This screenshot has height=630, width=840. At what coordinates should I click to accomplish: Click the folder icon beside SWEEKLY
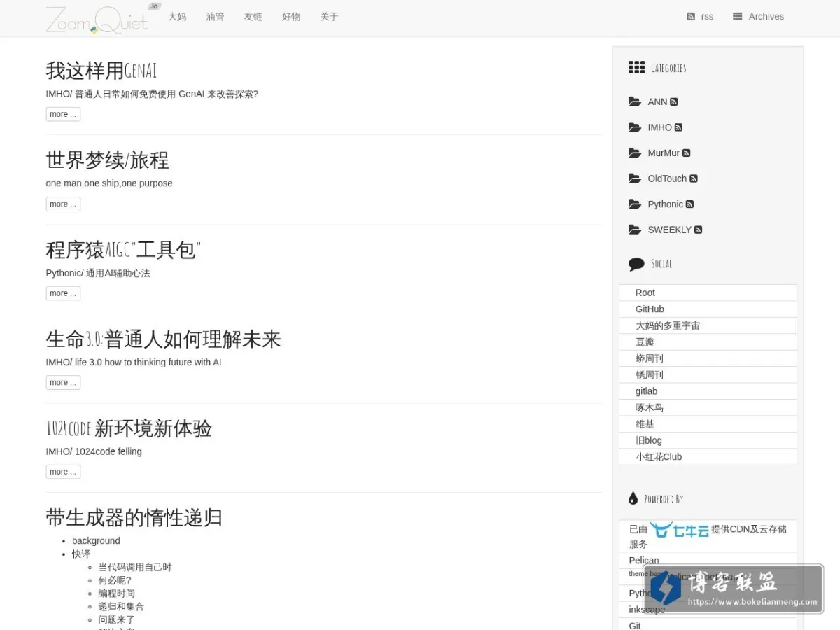pyautogui.click(x=635, y=230)
